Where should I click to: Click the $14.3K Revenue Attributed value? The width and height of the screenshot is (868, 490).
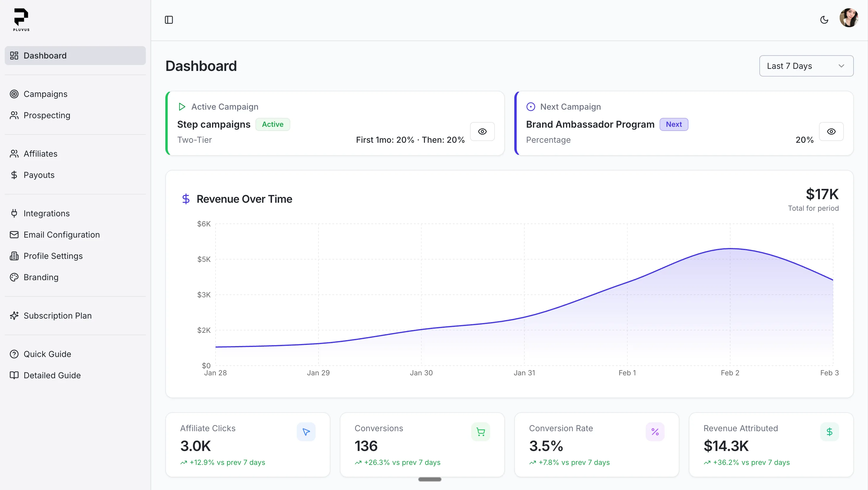726,446
